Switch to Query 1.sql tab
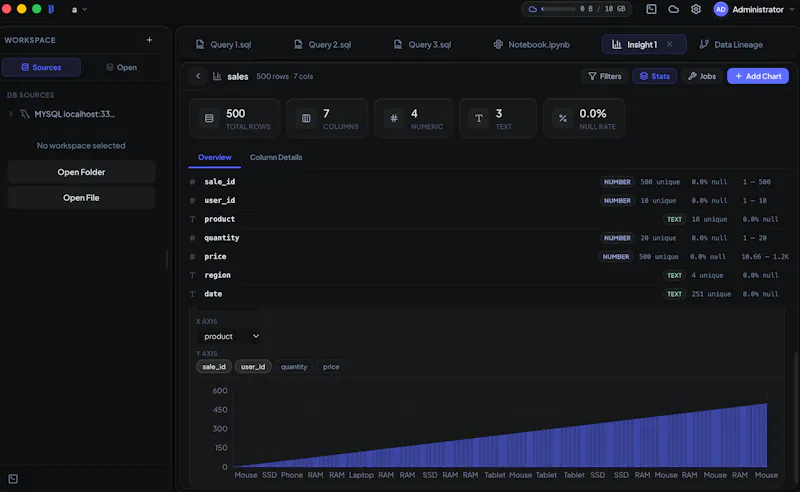This screenshot has width=800, height=492. (x=223, y=44)
